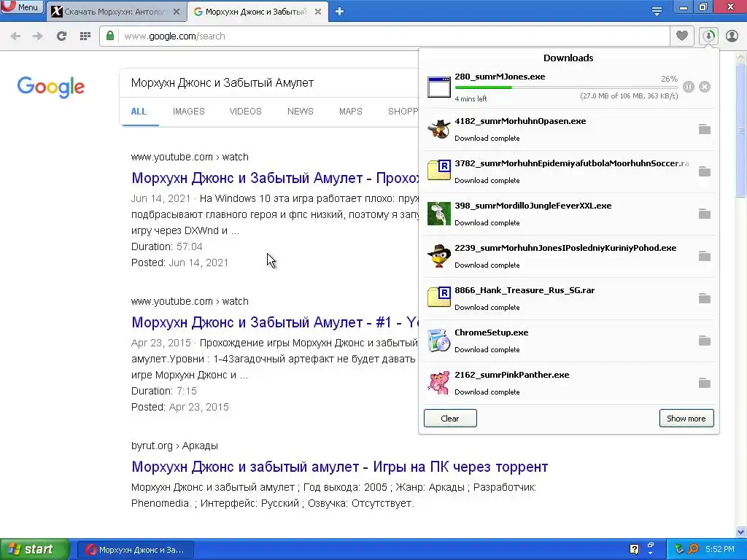
Task: Click the browser forward arrow
Action: (x=38, y=36)
